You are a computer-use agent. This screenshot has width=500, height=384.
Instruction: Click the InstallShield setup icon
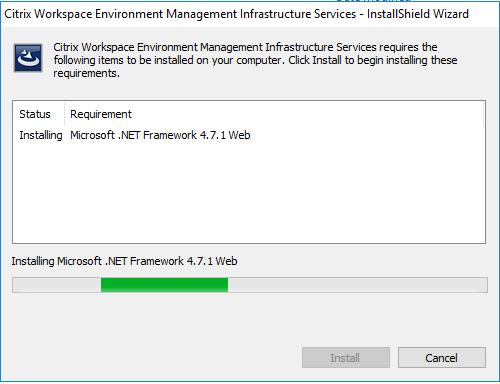[28, 58]
